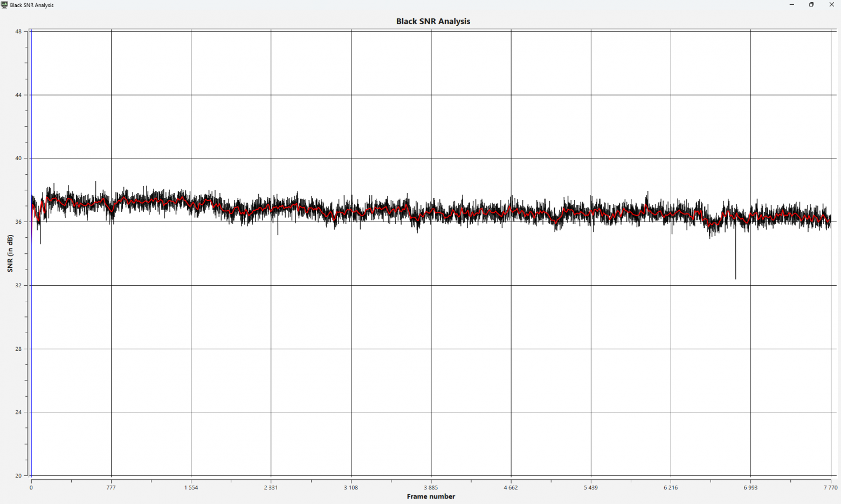This screenshot has width=841, height=504.
Task: Click the 6 993 frame axis tick label
Action: [x=750, y=488]
